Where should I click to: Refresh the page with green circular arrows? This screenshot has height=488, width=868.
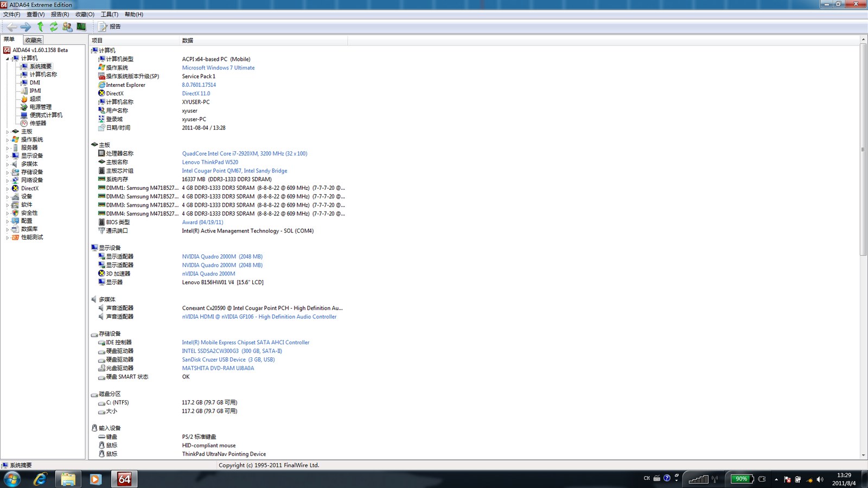54,27
